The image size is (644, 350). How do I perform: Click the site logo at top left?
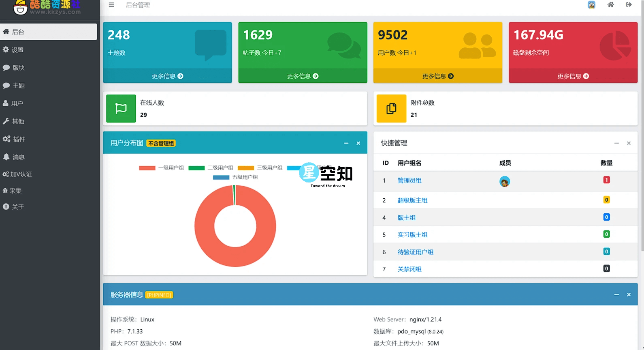point(47,7)
